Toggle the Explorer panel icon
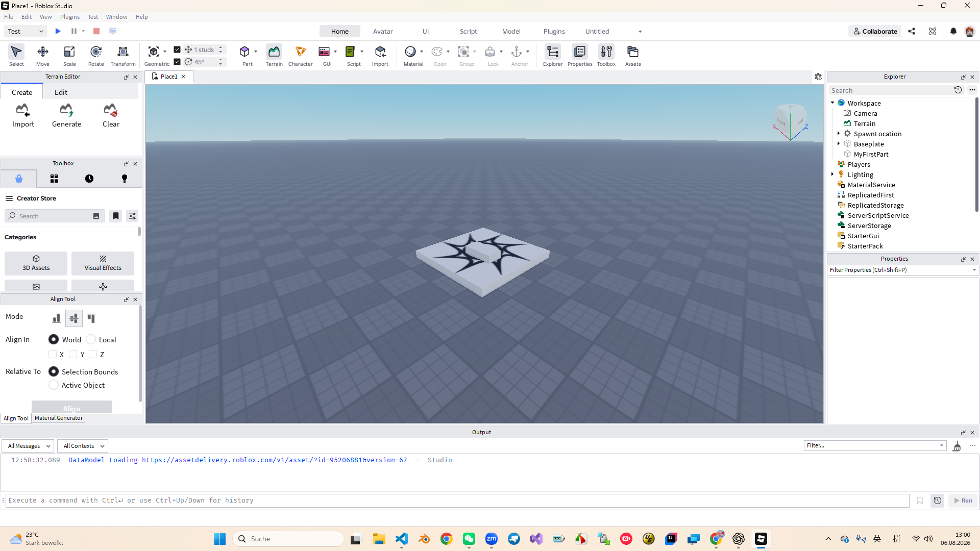The width and height of the screenshot is (980, 551). 553,56
